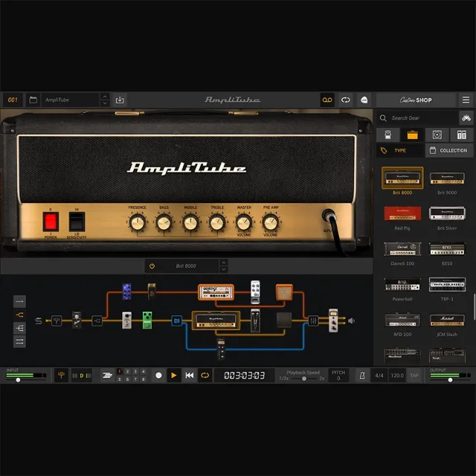Toggle Brit 8000 bypass power button
The height and width of the screenshot is (476, 476).
point(152,266)
